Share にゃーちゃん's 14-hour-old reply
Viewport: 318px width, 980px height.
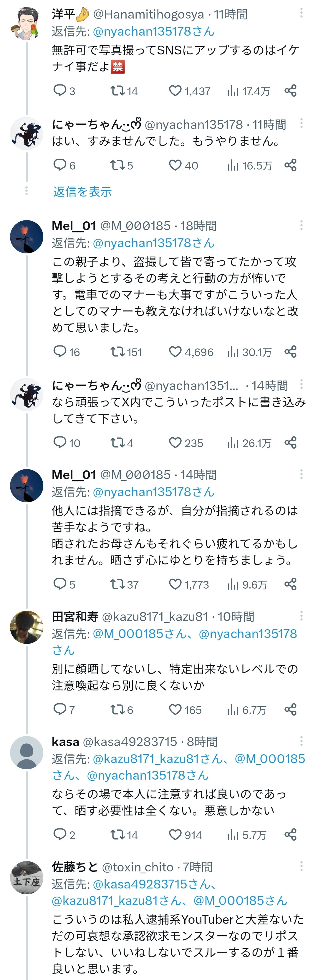(x=290, y=442)
